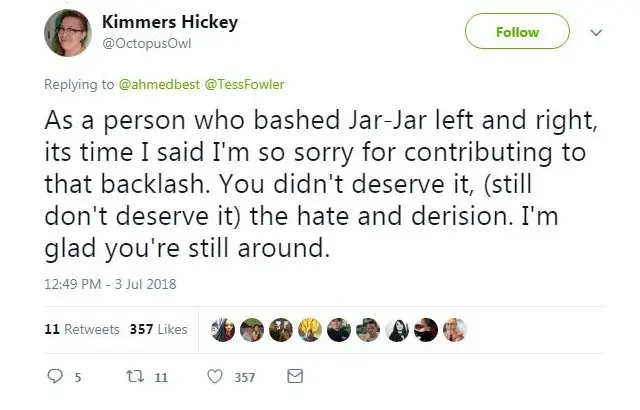Click the first liker avatar

coord(224,329)
